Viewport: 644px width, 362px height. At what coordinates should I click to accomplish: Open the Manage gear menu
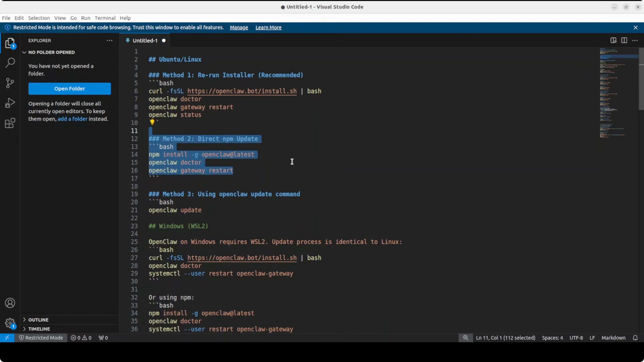pos(10,323)
